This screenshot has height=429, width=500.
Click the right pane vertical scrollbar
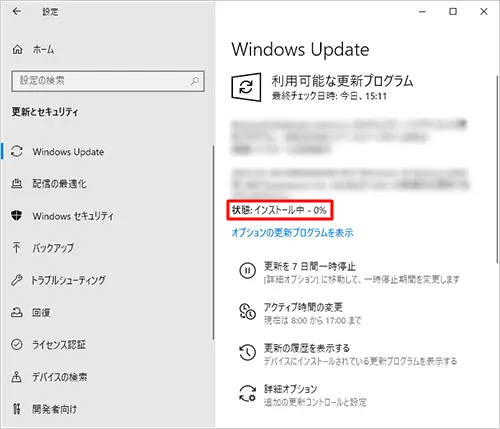pos(497,169)
